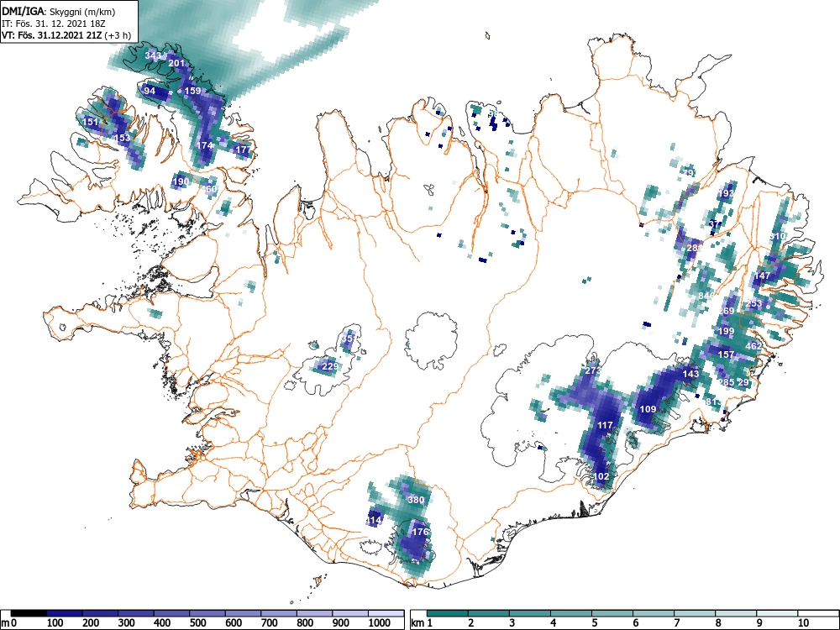Click the 117 visibility value
The width and height of the screenshot is (840, 630).
pos(605,425)
